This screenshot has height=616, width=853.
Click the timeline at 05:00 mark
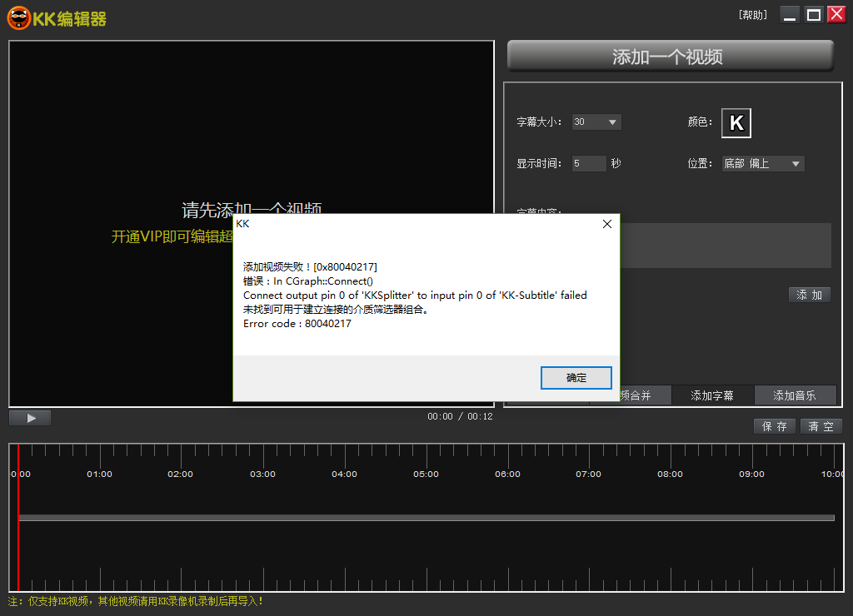click(426, 474)
